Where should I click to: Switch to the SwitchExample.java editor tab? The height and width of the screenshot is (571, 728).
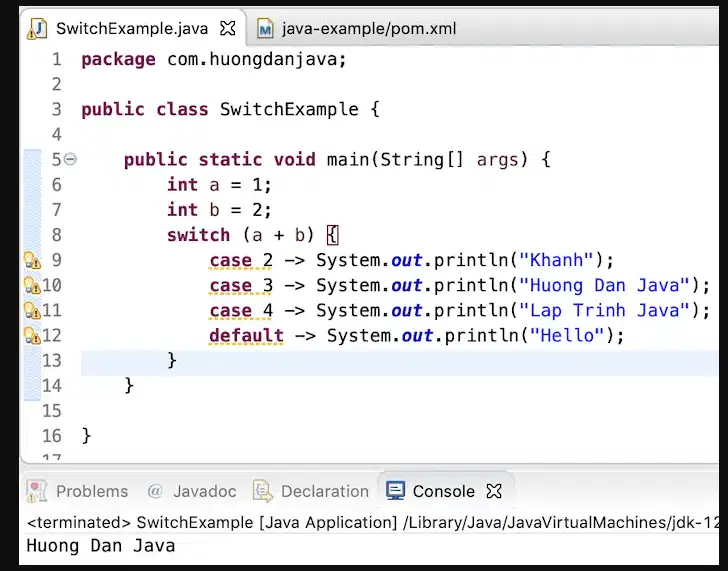pos(132,28)
